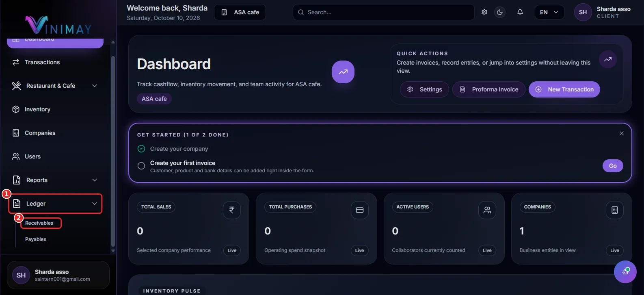Click the ASA cafe company selector
644x295 pixels.
(x=240, y=12)
